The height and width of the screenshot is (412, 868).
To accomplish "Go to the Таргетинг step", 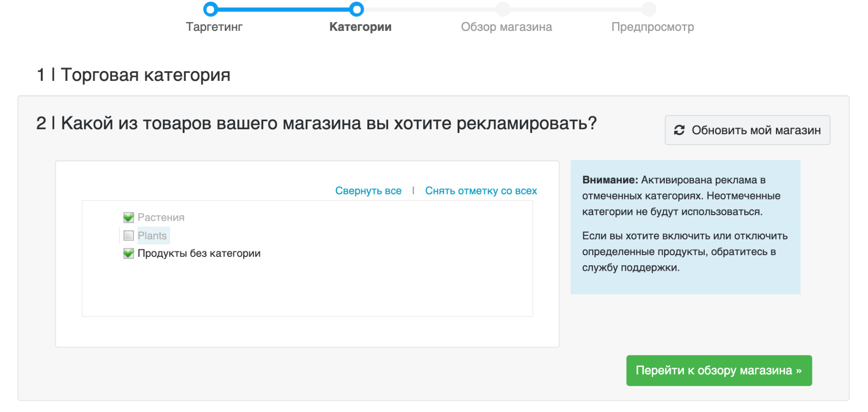I will (x=215, y=27).
